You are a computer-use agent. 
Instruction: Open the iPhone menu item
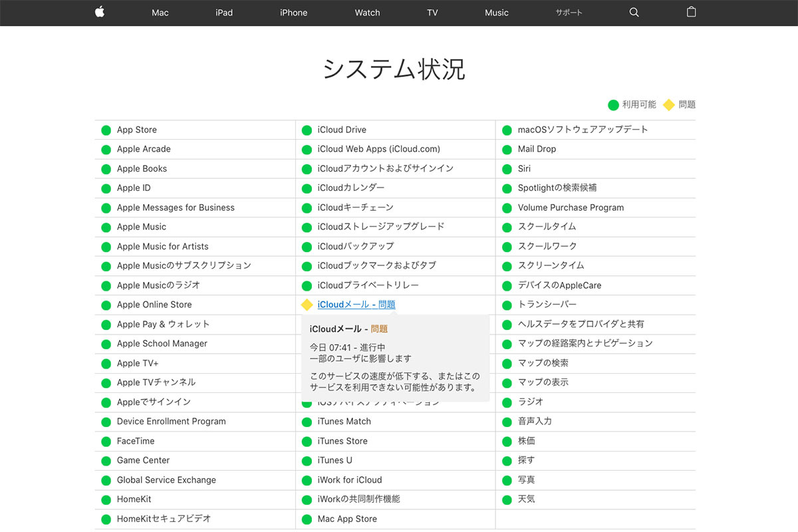pyautogui.click(x=293, y=13)
